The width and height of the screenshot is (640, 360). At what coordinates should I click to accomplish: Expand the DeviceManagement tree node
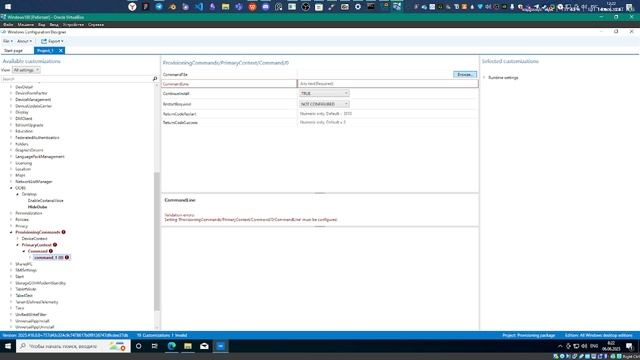11,100
